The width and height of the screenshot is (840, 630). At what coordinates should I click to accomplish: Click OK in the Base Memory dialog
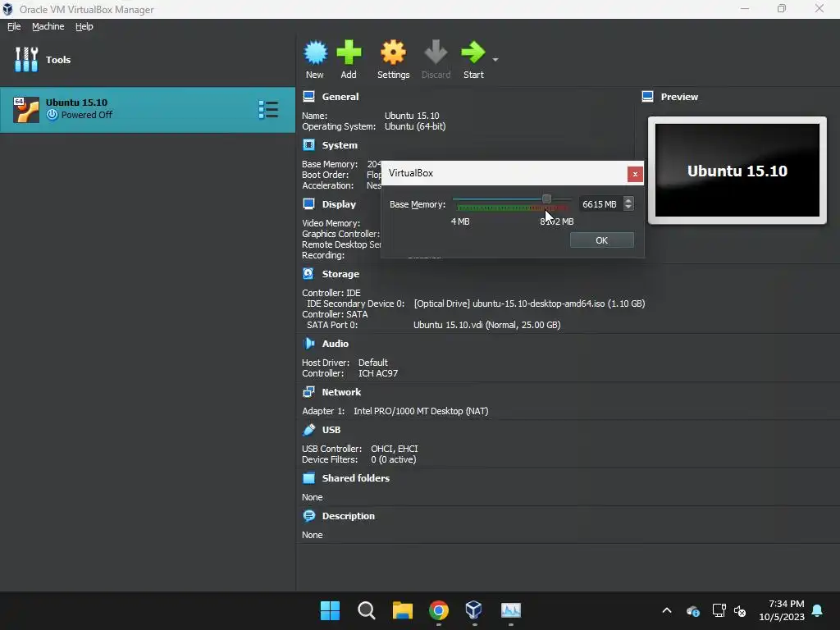[601, 240]
